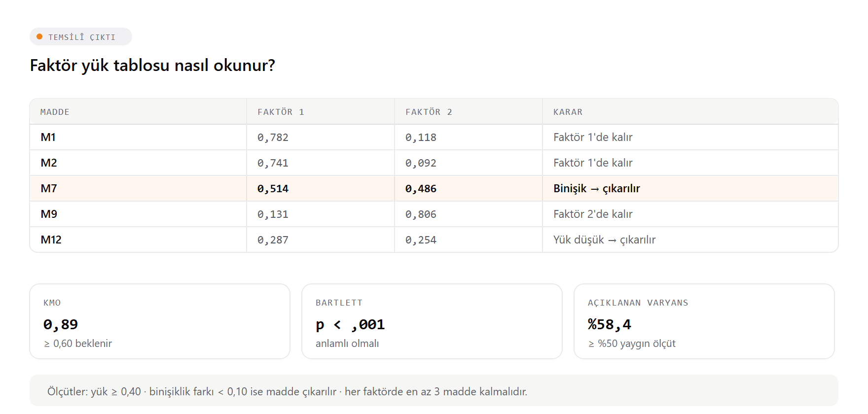Screen dimensions: 868x414
Task: Select the MADDE column header
Action: pyautogui.click(x=55, y=112)
